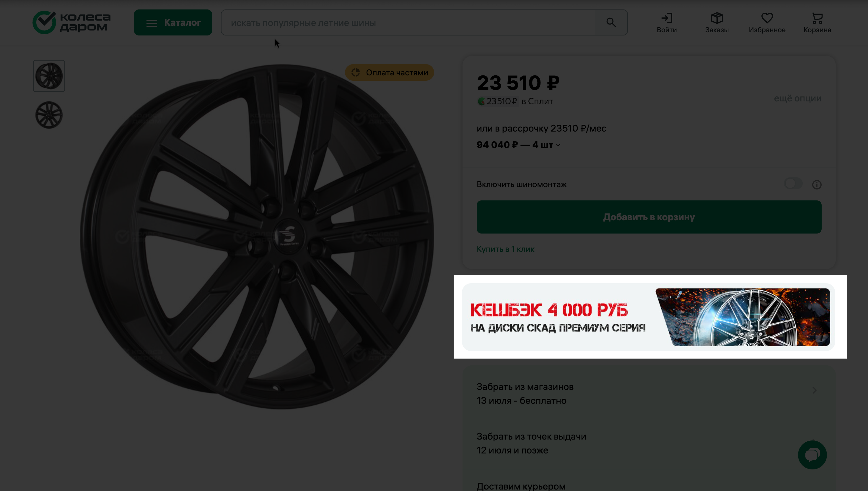
Task: Click the Добавить в корзину button
Action: (x=649, y=217)
